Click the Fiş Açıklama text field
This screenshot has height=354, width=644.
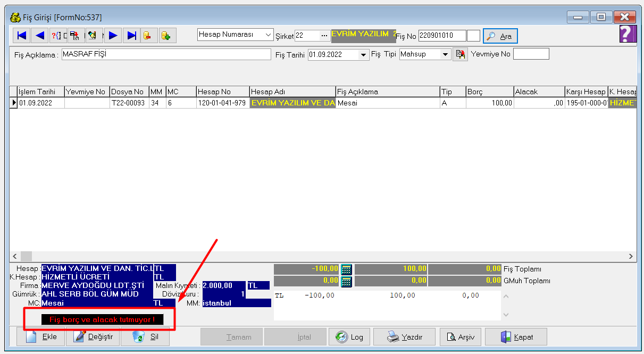coord(166,54)
